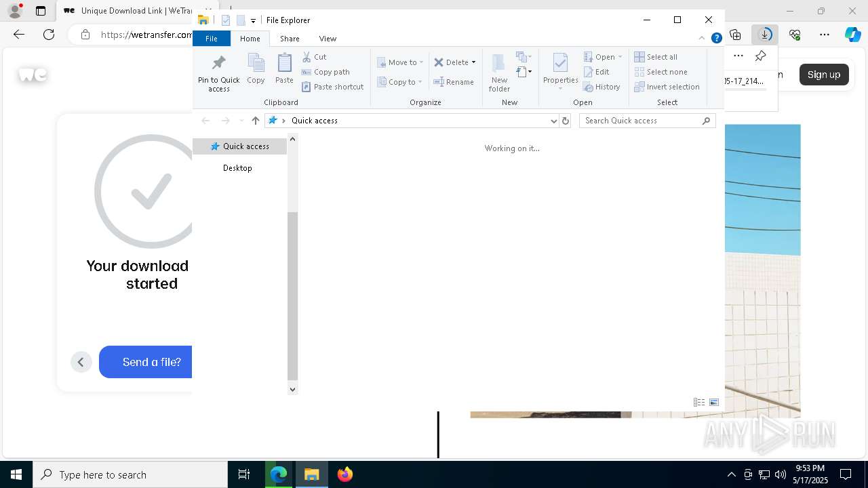Create a New folder

coord(499,73)
